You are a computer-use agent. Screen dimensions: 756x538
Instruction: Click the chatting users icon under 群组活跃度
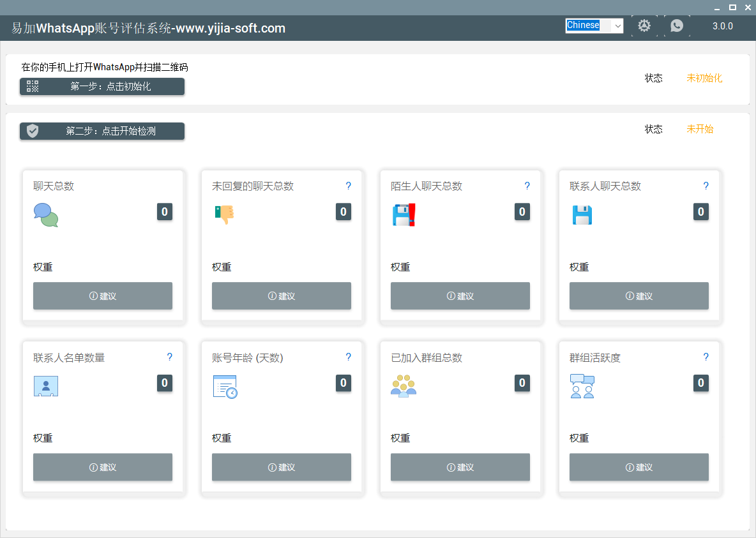tap(582, 386)
